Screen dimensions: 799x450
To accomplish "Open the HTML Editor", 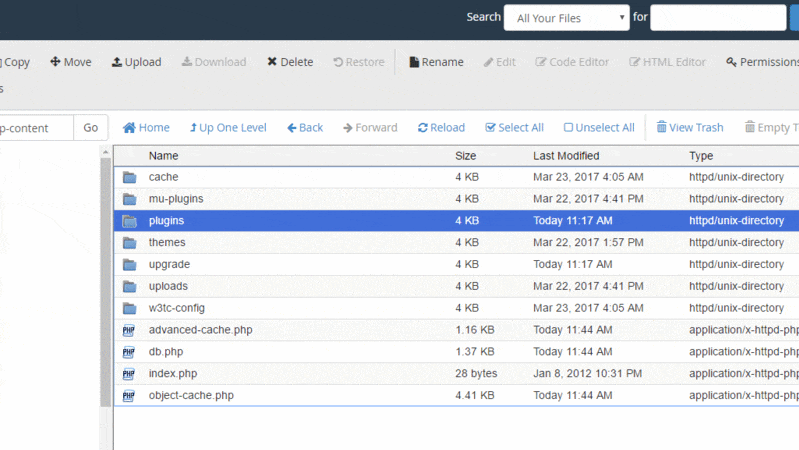I will coord(667,62).
